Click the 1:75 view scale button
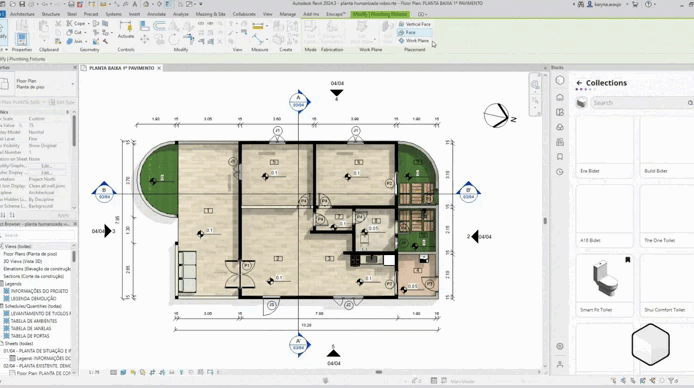The height and width of the screenshot is (388, 694). (94, 373)
